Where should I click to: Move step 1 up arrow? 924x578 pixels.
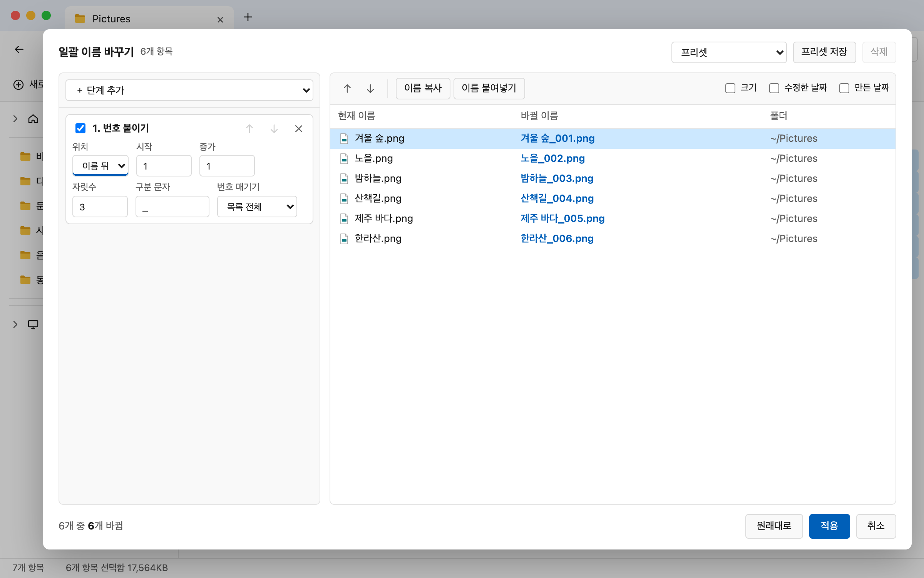pyautogui.click(x=249, y=129)
